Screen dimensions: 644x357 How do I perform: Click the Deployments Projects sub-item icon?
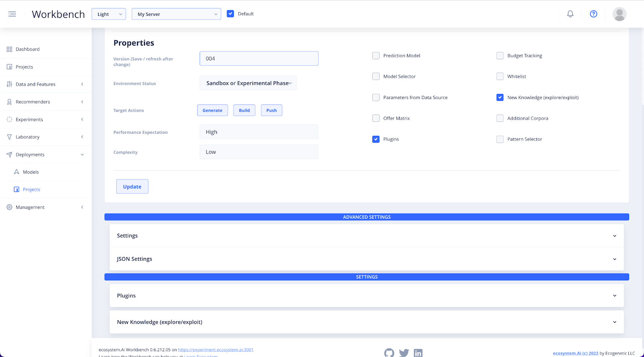17,190
